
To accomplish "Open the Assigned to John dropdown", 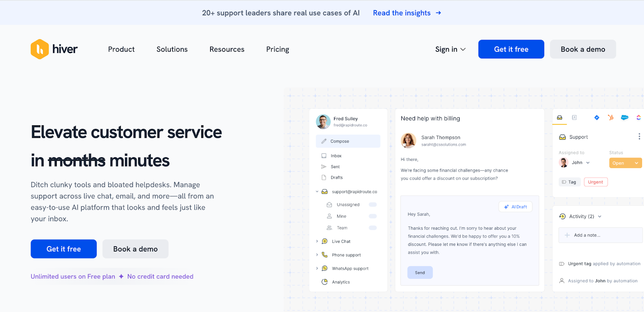I will 575,162.
